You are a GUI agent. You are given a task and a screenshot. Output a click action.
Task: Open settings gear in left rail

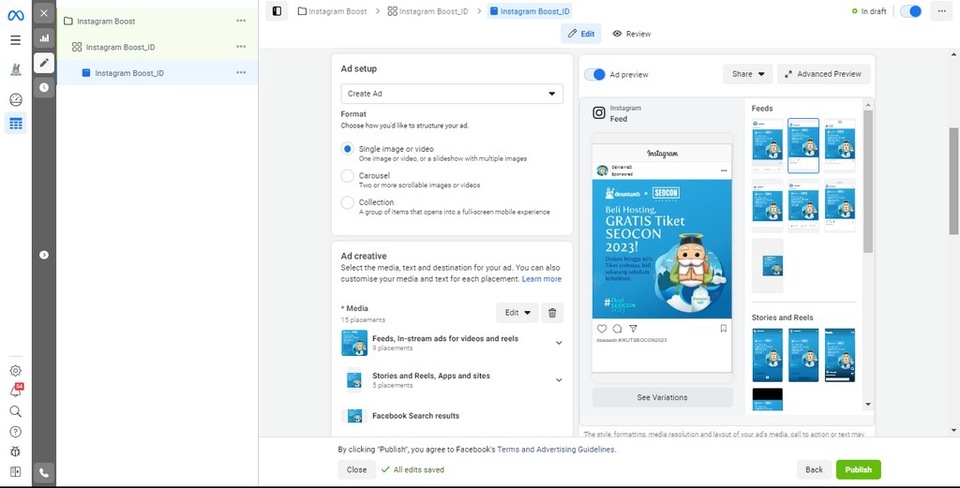pos(16,370)
